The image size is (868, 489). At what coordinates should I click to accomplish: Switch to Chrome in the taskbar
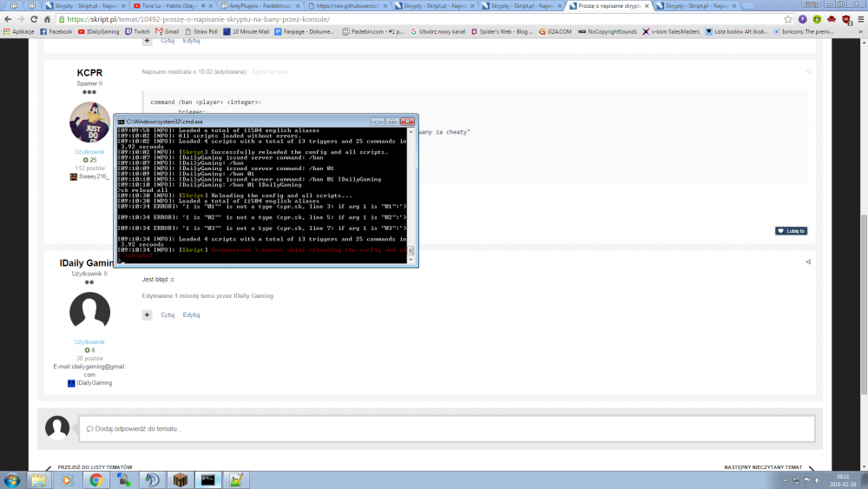point(95,479)
